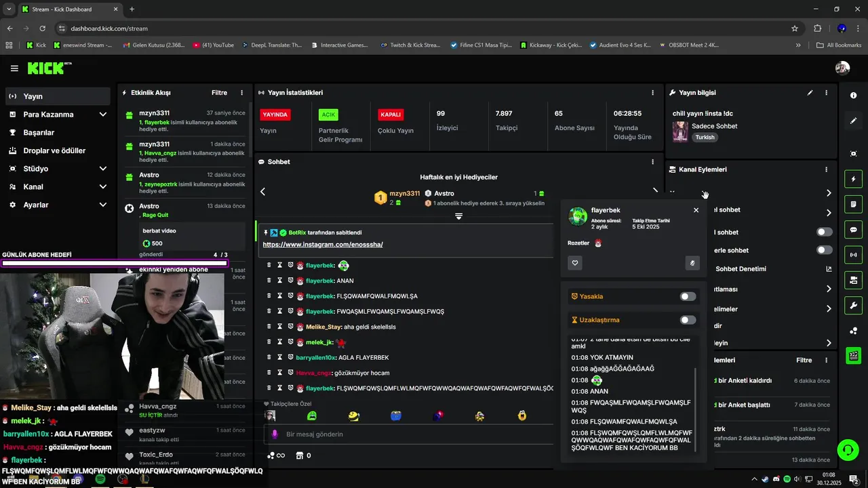
Task: Toggle the Uzaklaştırma switch for flayerbek
Action: pos(688,320)
